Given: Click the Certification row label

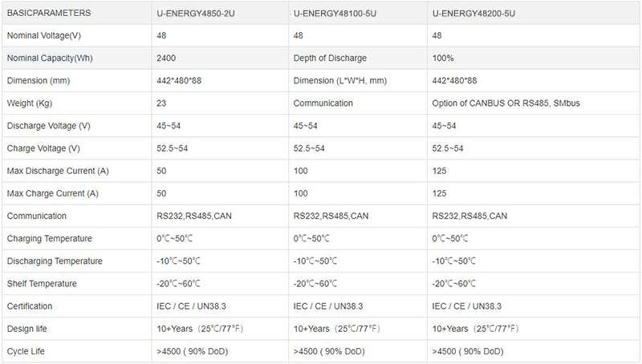Looking at the screenshot, I should (30, 306).
